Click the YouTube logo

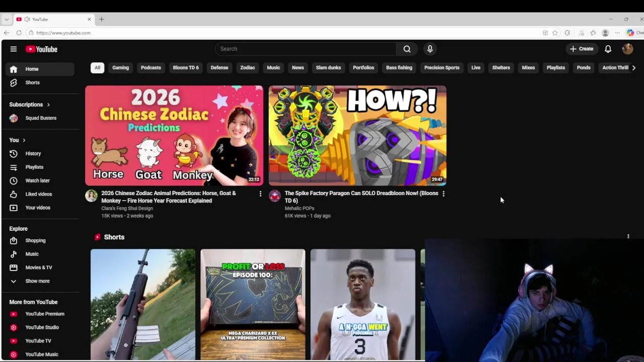coord(42,49)
